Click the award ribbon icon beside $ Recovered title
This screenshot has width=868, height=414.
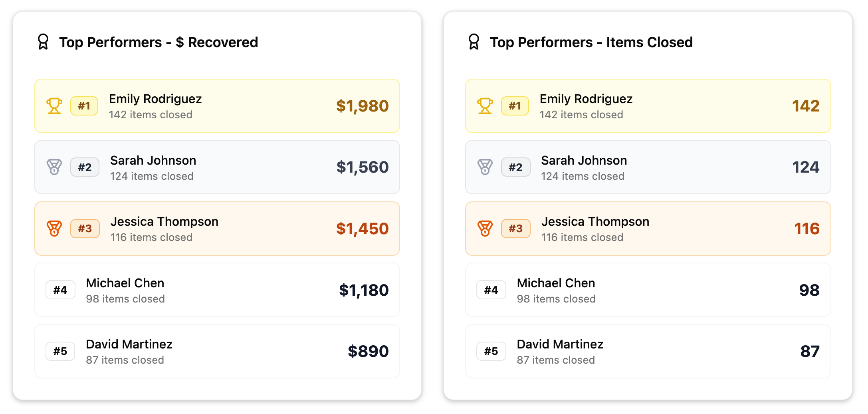pos(43,42)
